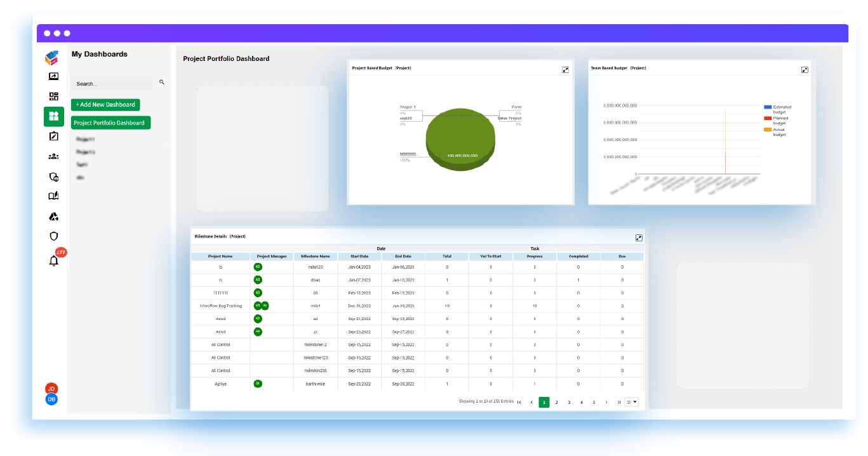Open the plain shield sidebar icon
868x456 pixels.
pyautogui.click(x=53, y=236)
